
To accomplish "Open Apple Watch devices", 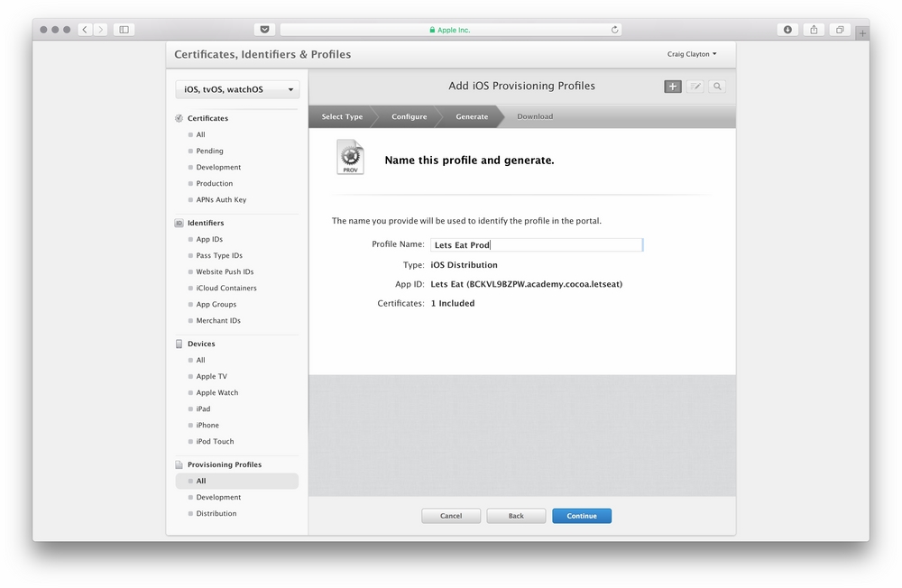I will coord(216,392).
